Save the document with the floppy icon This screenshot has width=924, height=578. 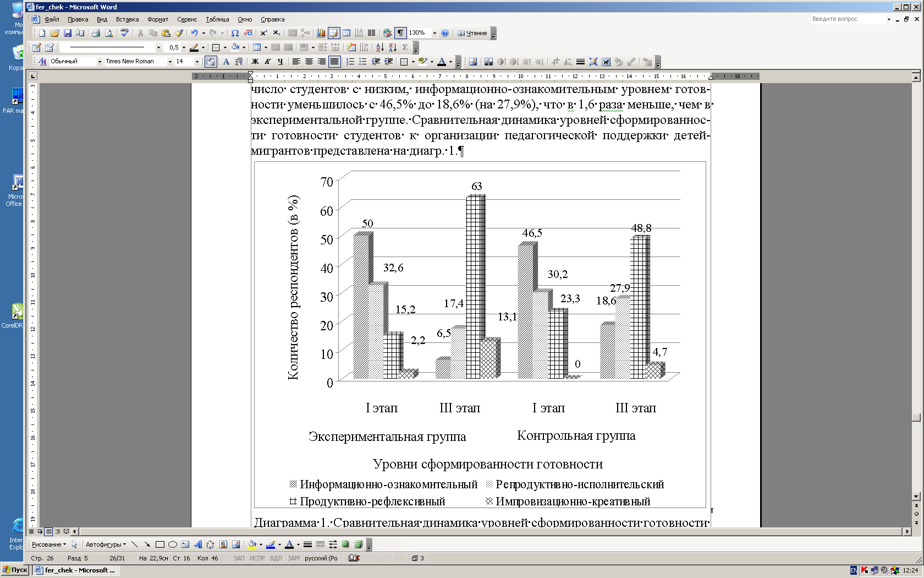pos(67,33)
